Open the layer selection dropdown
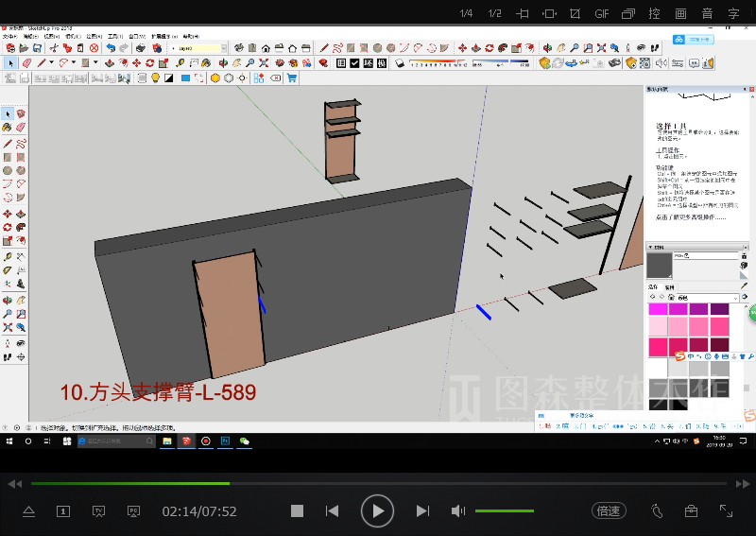 (x=223, y=47)
